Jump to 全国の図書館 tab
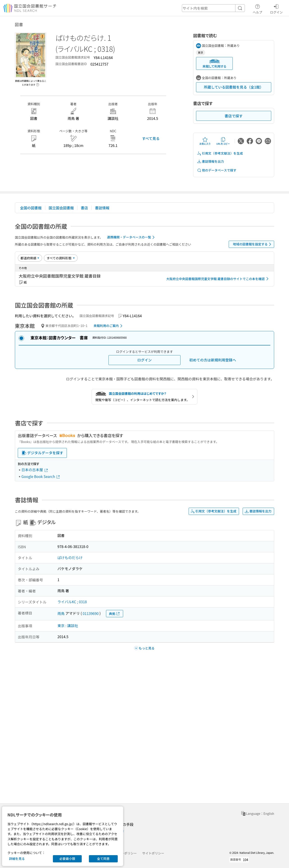289x868 pixels. point(31,208)
